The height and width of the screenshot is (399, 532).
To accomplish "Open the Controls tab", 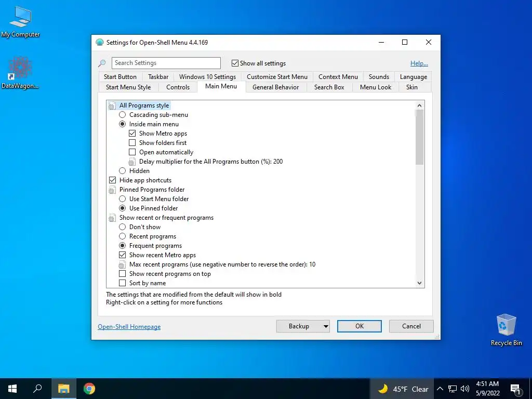I will click(178, 87).
